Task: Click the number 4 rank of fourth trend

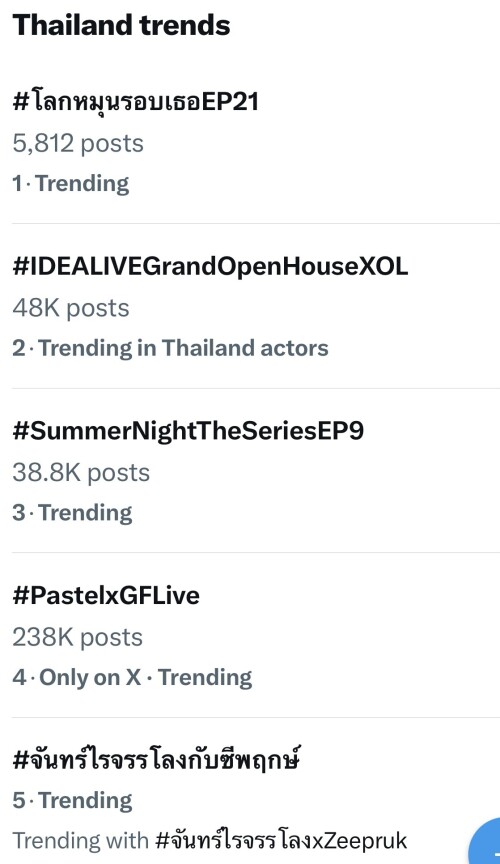Action: [x=19, y=677]
